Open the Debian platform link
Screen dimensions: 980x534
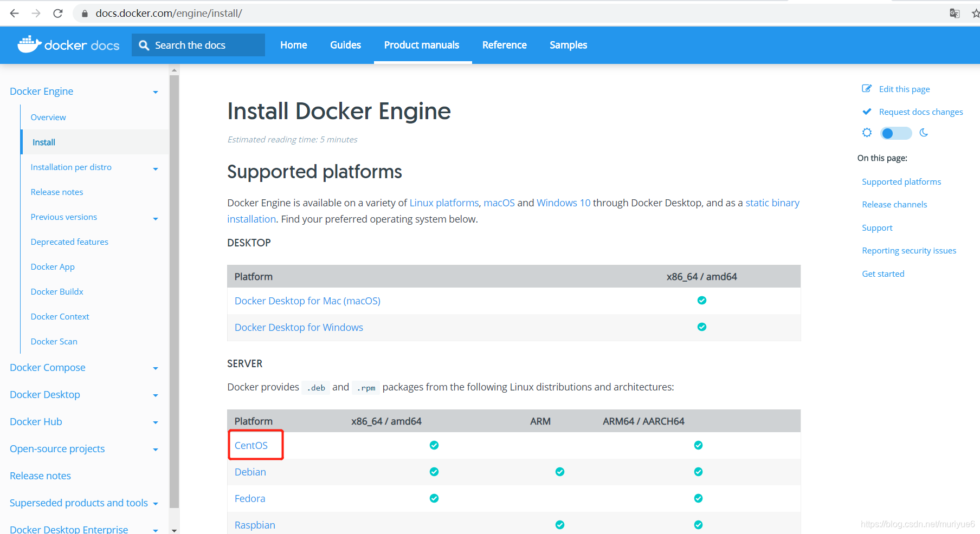click(x=250, y=472)
